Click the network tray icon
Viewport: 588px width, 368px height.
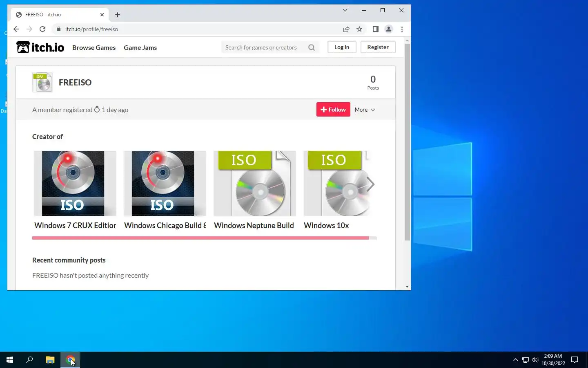(526, 360)
